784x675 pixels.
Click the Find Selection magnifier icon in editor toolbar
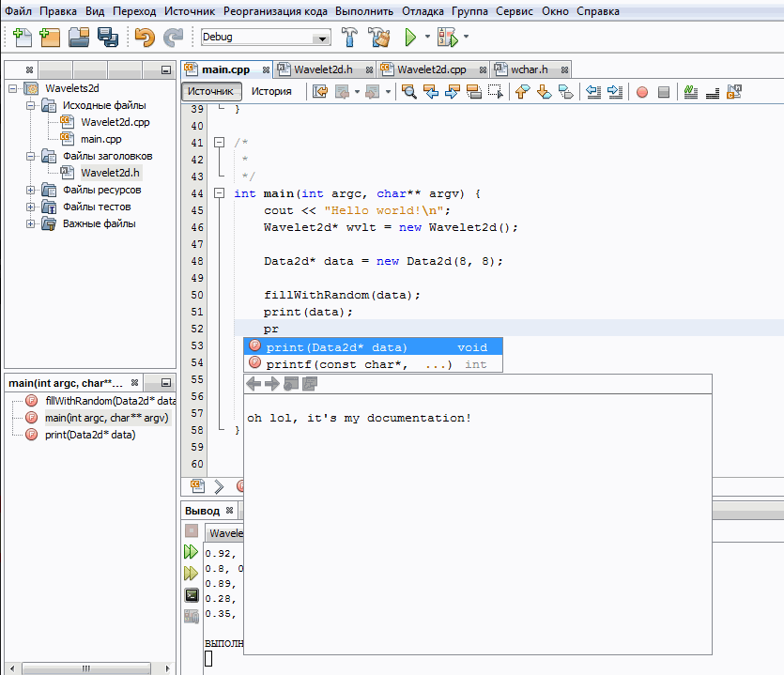coord(409,92)
